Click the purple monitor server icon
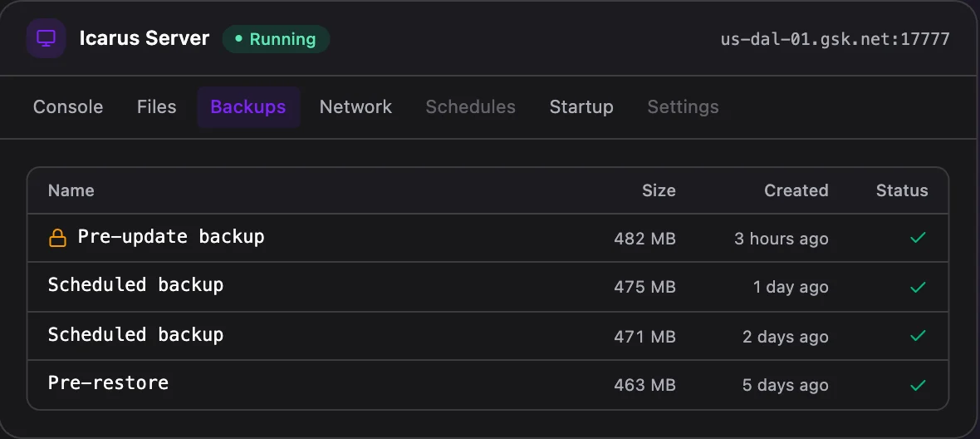980x439 pixels. [x=46, y=38]
